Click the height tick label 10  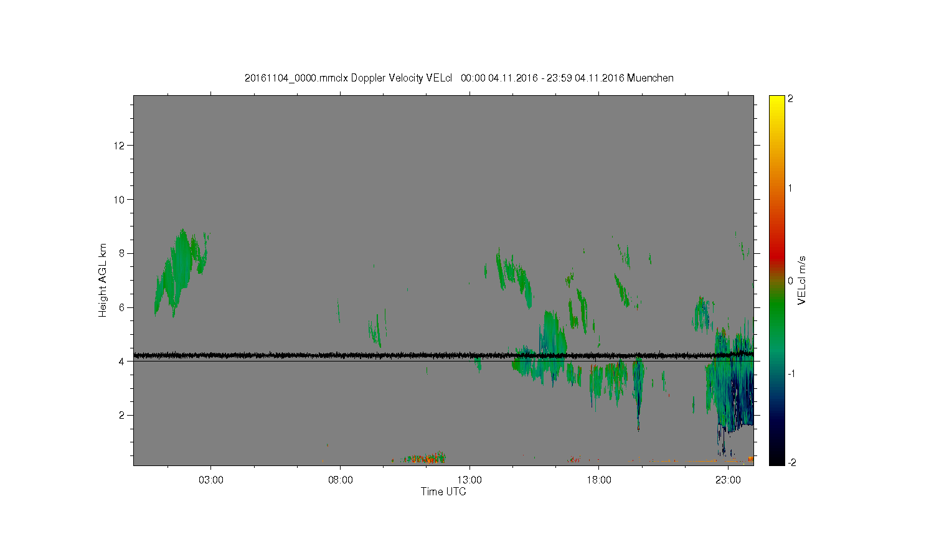[120, 199]
